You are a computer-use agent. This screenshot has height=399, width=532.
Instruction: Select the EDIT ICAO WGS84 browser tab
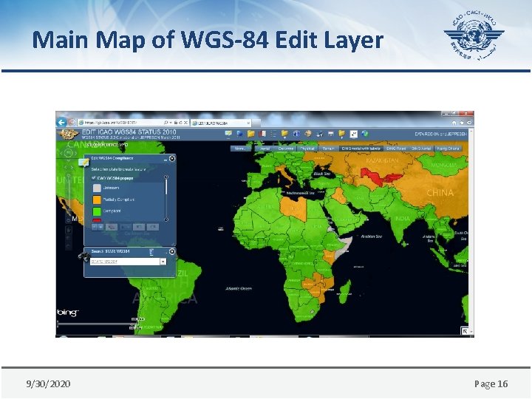coord(220,123)
